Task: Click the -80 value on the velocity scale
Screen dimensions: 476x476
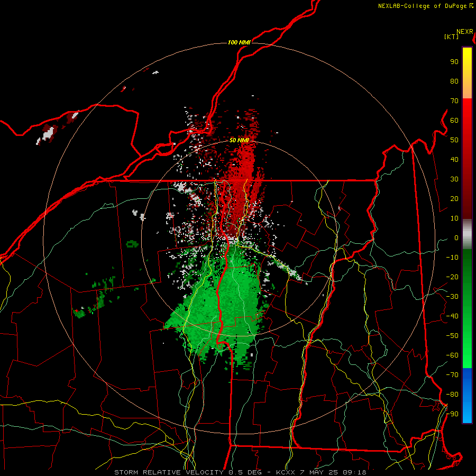Action: coord(452,395)
